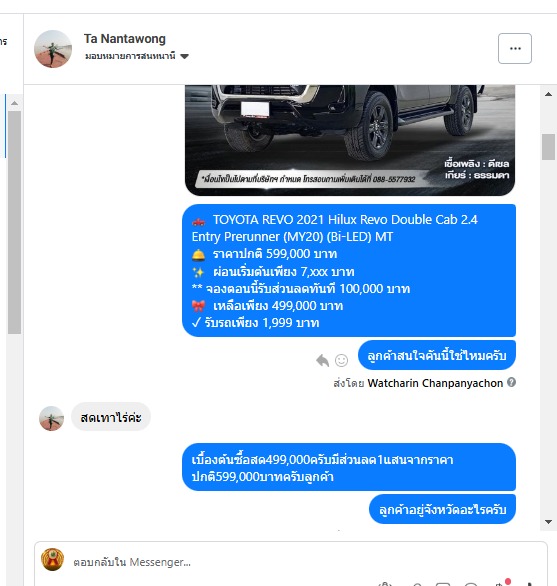This screenshot has width=557, height=586.
Task: Click the chat scroll-down arrow
Action: click(548, 522)
